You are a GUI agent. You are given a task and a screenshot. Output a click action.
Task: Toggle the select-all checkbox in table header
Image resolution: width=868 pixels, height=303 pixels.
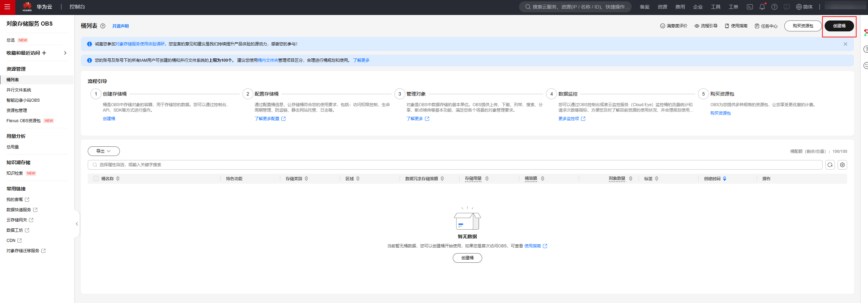coord(96,178)
